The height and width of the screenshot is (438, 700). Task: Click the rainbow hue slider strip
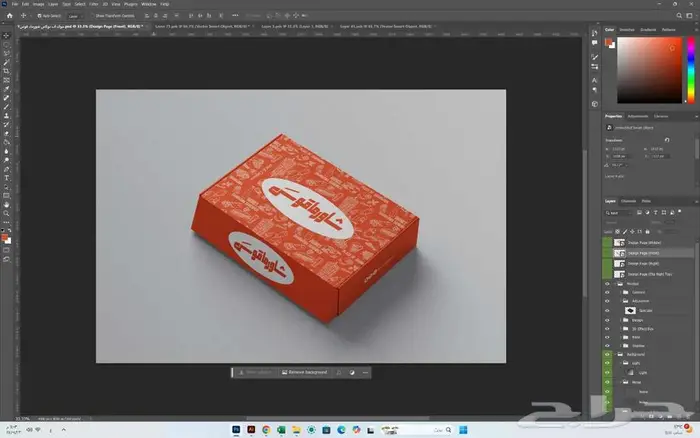691,70
